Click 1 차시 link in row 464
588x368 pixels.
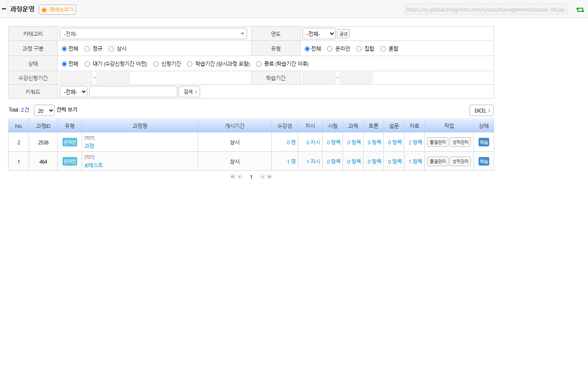click(313, 162)
